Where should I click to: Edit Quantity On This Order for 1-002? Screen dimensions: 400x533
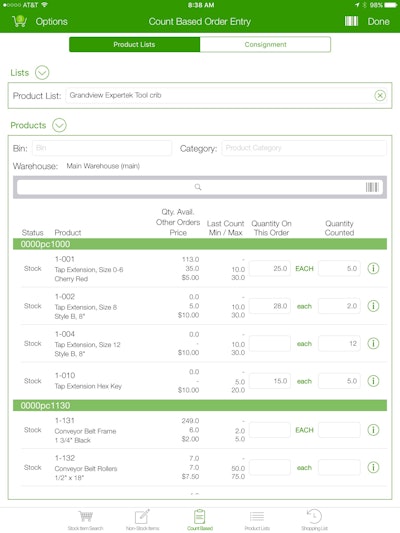270,306
